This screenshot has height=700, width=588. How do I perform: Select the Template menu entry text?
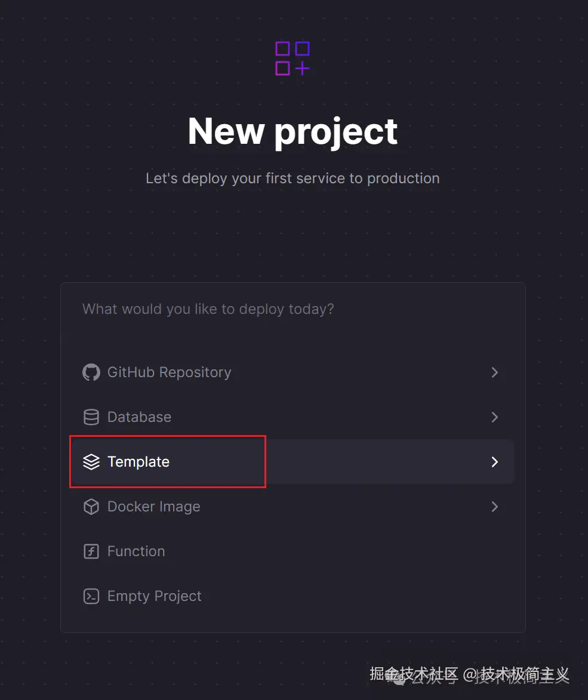coord(138,462)
